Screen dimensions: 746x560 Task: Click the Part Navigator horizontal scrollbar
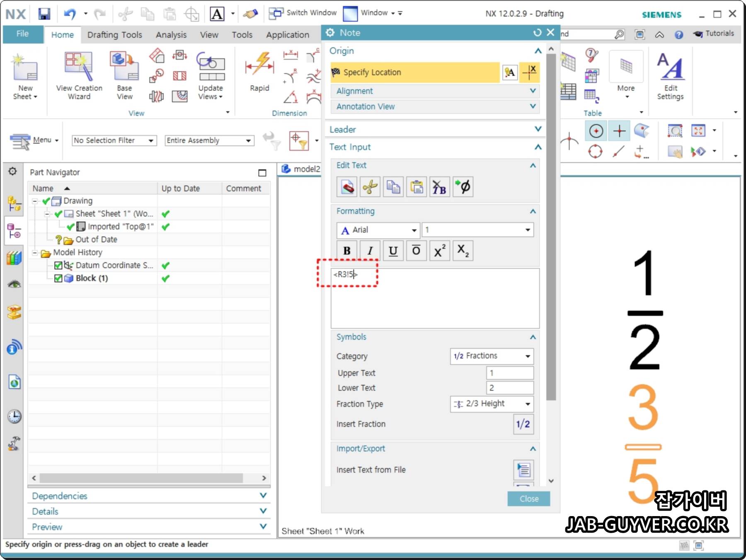141,478
